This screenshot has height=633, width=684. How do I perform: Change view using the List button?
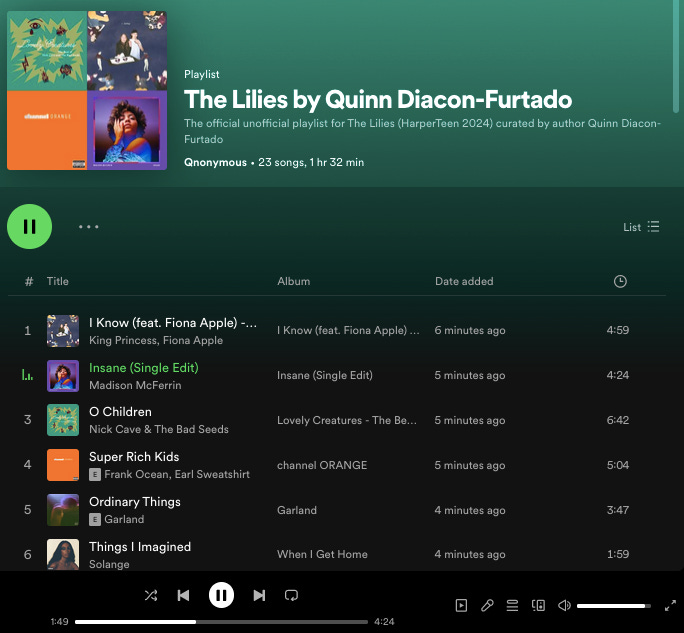point(641,227)
